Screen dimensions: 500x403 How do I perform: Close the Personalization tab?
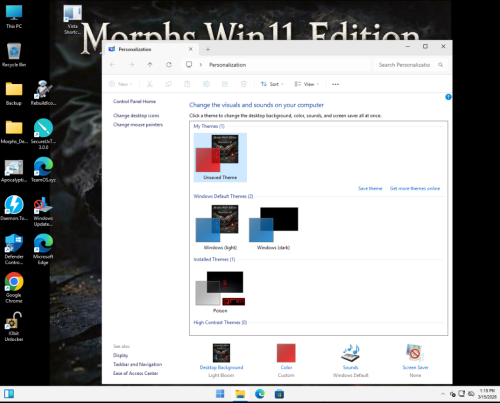[x=191, y=49]
